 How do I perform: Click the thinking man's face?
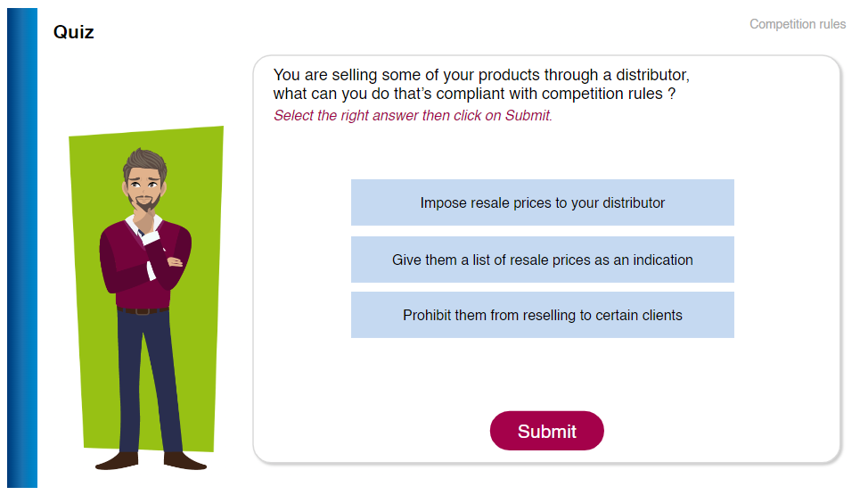click(143, 187)
